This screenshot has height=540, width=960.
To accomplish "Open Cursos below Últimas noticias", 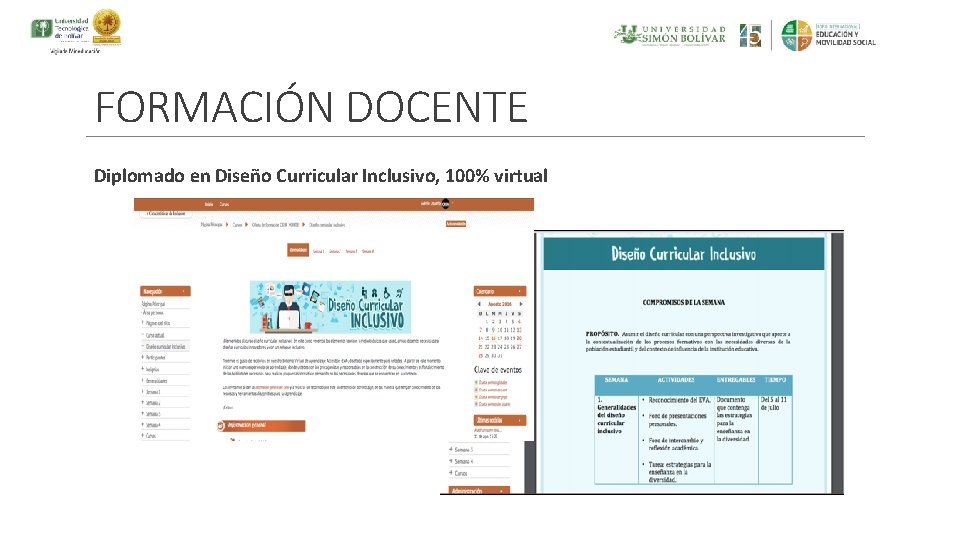I will tap(460, 473).
